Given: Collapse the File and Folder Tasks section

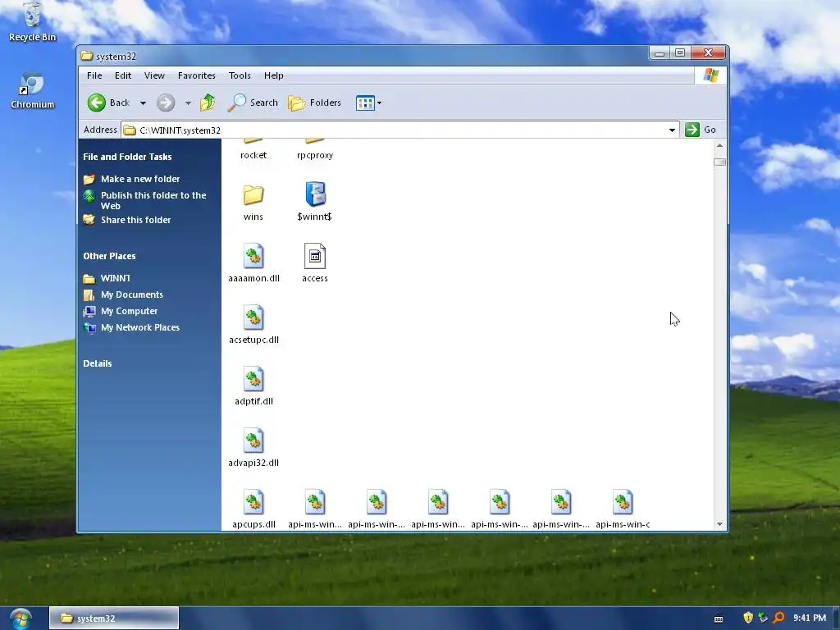Looking at the screenshot, I should pos(127,157).
